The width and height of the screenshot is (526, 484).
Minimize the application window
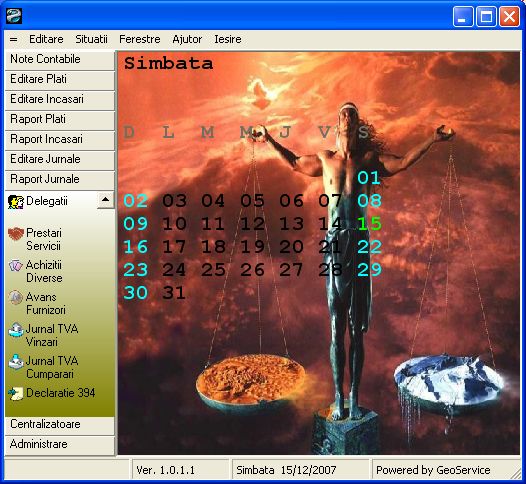tap(463, 16)
